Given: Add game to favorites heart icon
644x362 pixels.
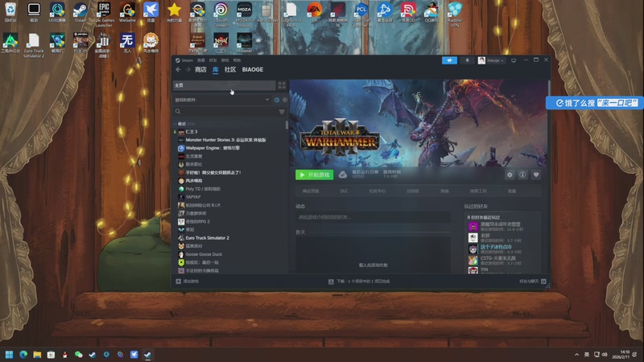Looking at the screenshot, I should pyautogui.click(x=536, y=175).
